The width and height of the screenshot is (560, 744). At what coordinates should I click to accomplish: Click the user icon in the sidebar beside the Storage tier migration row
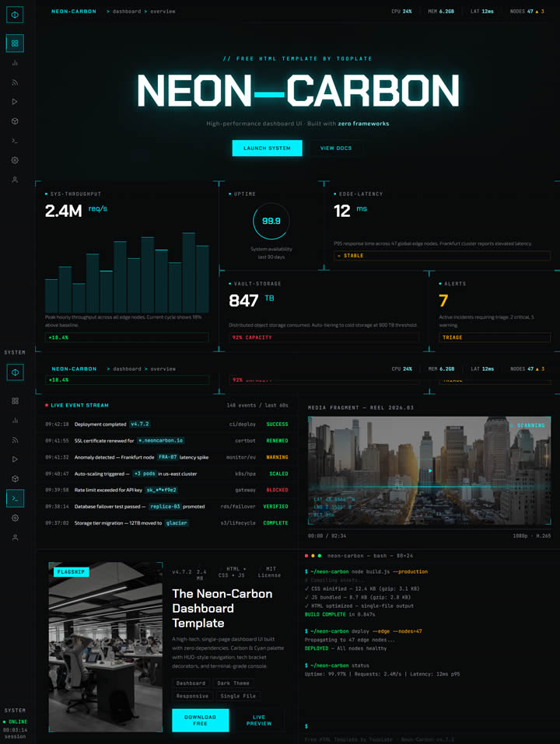click(x=16, y=538)
